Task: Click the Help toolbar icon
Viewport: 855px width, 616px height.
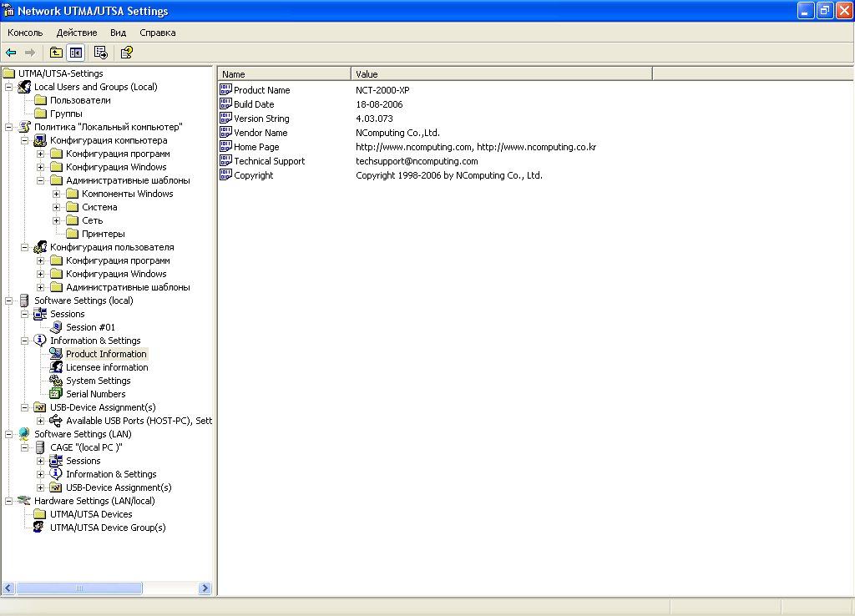Action: point(127,53)
